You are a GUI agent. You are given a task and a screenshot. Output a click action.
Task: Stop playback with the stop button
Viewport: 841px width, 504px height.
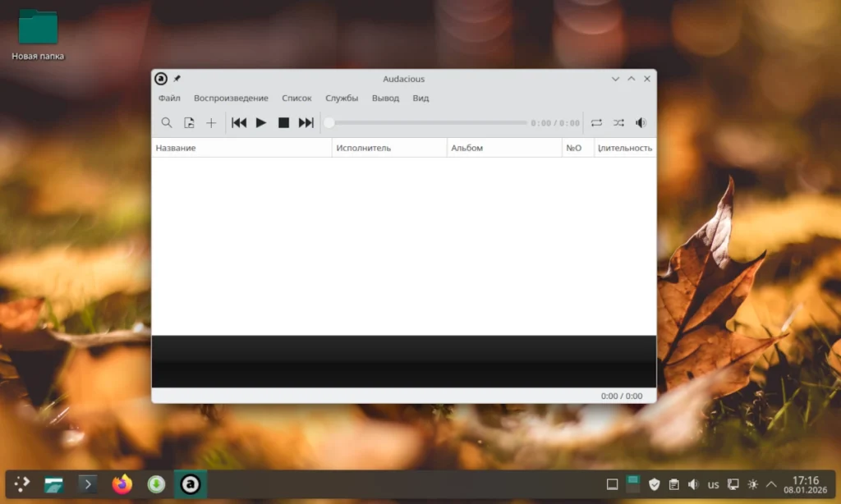[x=283, y=123]
